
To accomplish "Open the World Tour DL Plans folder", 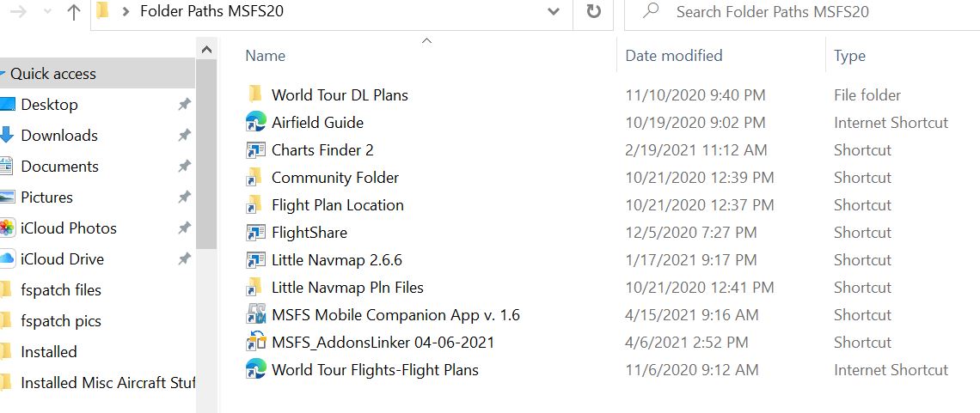I will coord(340,94).
